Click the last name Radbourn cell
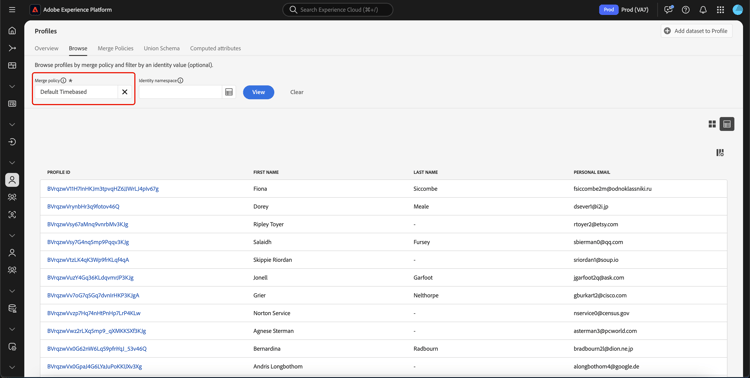The width and height of the screenshot is (750, 378). pos(425,349)
